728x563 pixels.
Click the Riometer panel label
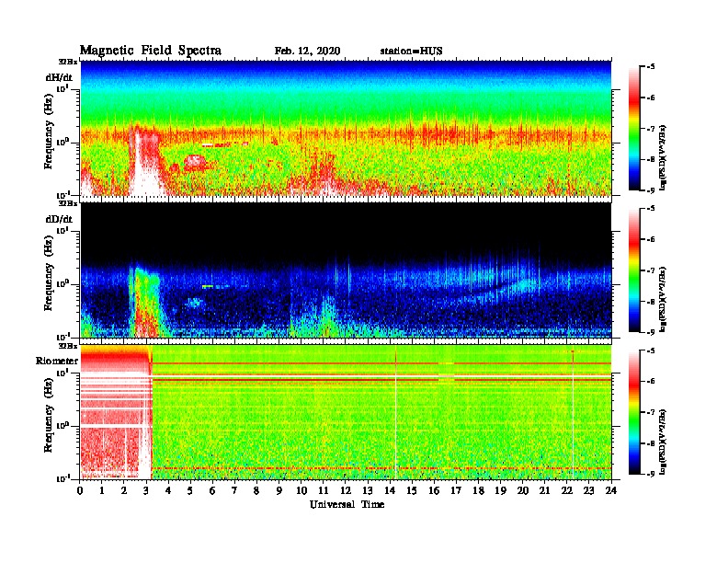tap(57, 361)
